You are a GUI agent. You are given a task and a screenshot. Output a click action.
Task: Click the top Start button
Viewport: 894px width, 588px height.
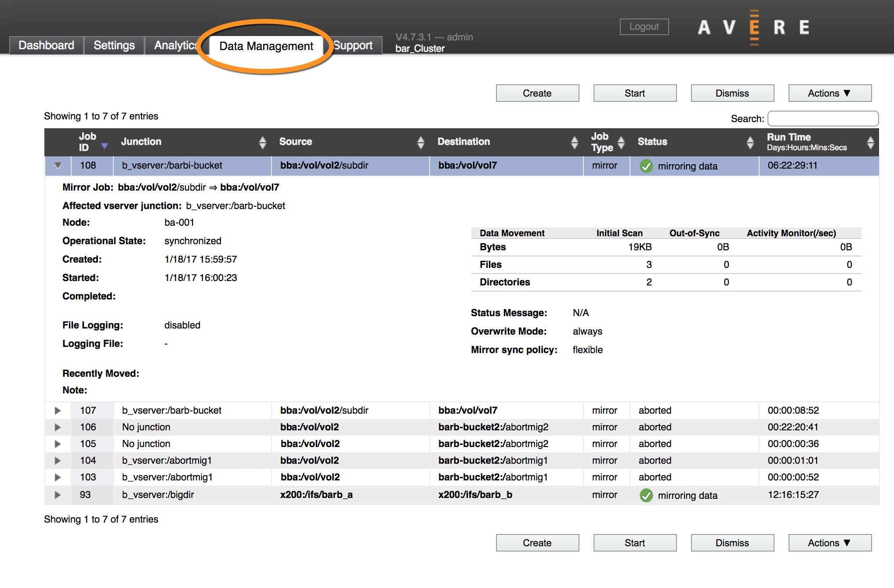tap(635, 93)
